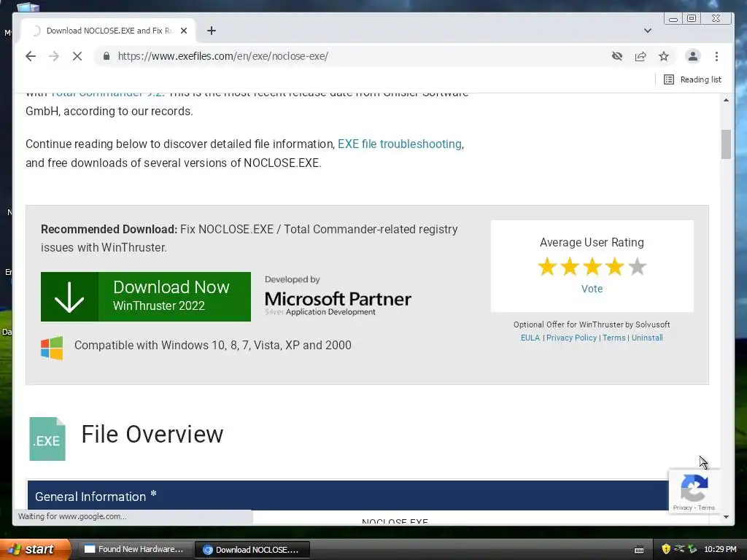Click the security shield tray icon
Image resolution: width=747 pixels, height=560 pixels.
666,549
